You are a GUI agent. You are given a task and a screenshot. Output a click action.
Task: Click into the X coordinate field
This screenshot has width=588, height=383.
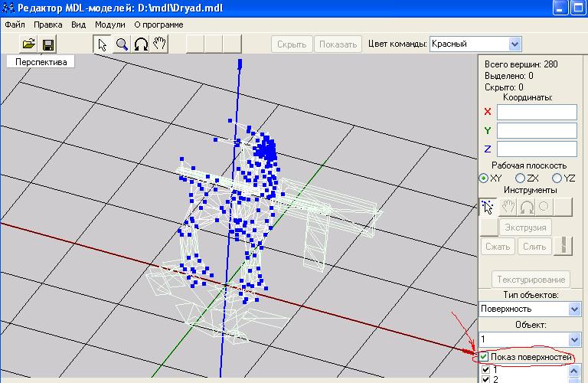[x=537, y=112]
